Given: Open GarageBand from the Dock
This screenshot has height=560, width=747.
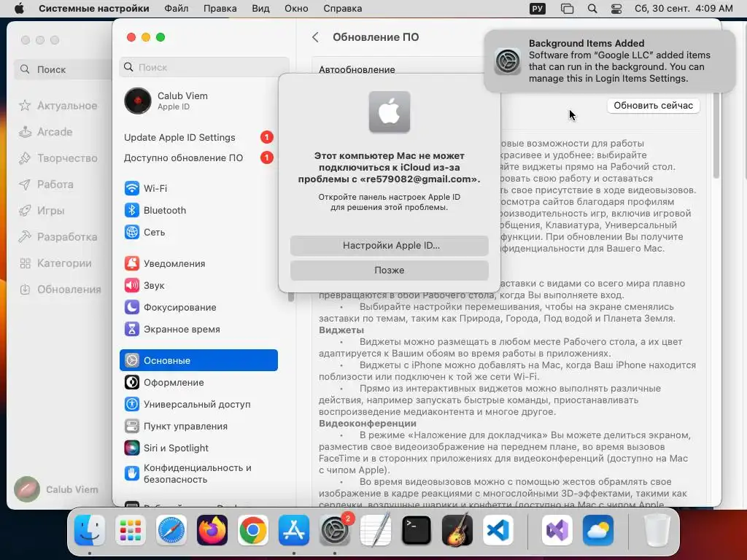Looking at the screenshot, I should point(457,530).
